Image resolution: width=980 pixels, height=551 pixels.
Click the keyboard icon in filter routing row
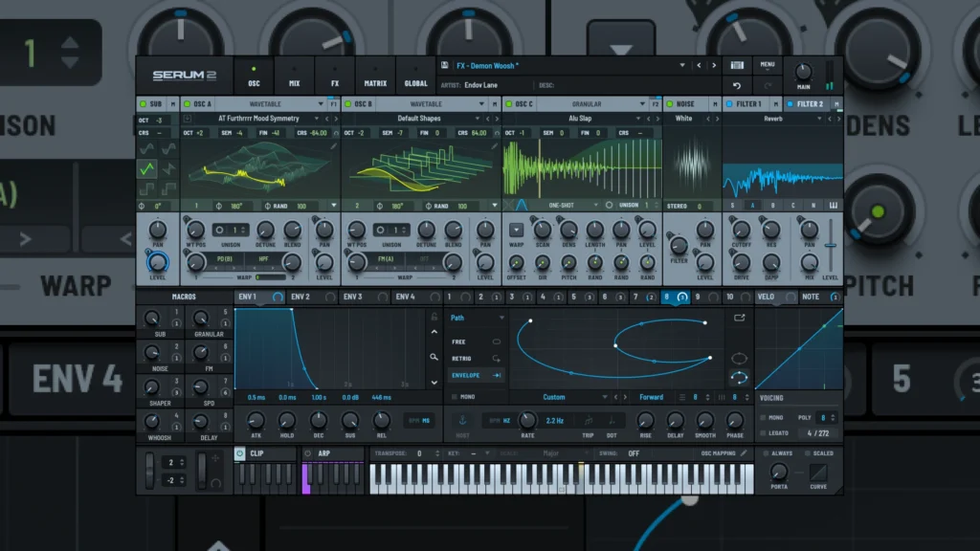coord(834,206)
